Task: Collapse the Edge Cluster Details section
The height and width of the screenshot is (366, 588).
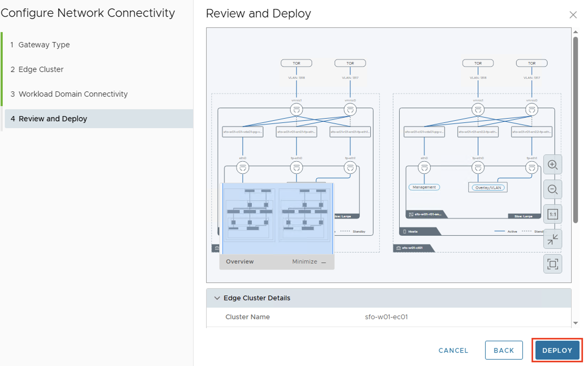Action: (217, 298)
